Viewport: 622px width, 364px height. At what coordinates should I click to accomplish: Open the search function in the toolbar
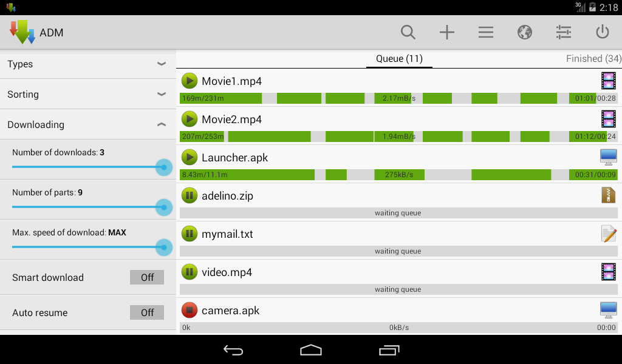click(x=408, y=32)
